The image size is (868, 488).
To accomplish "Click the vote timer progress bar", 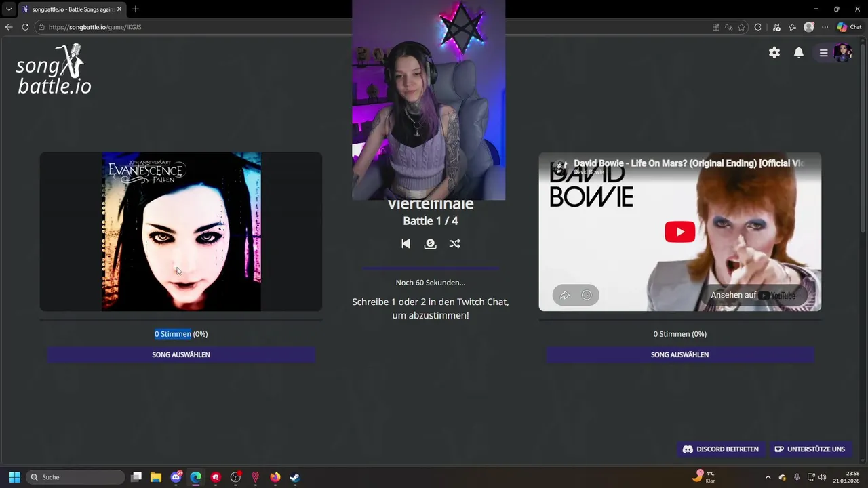I will click(x=431, y=268).
